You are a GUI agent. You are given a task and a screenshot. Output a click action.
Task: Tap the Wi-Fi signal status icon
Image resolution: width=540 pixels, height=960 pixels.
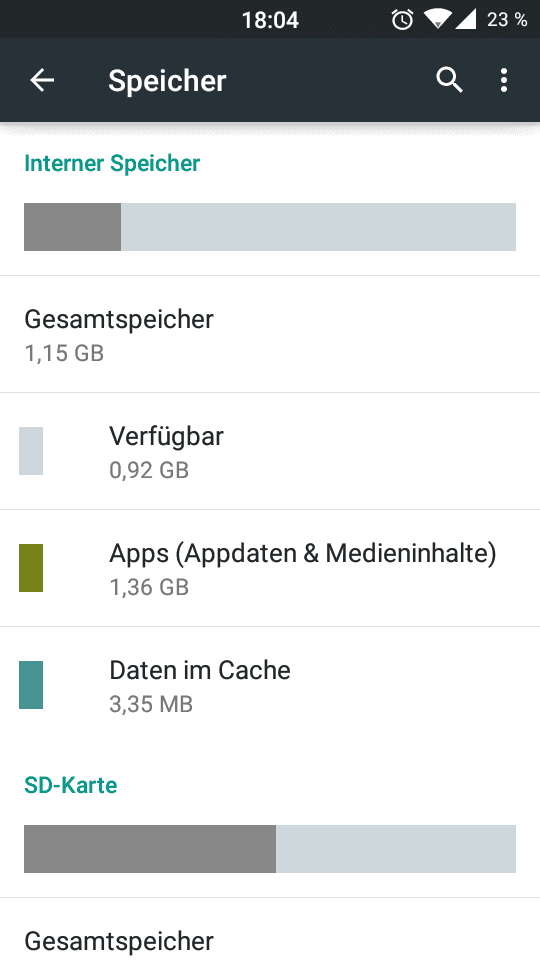pos(437,20)
